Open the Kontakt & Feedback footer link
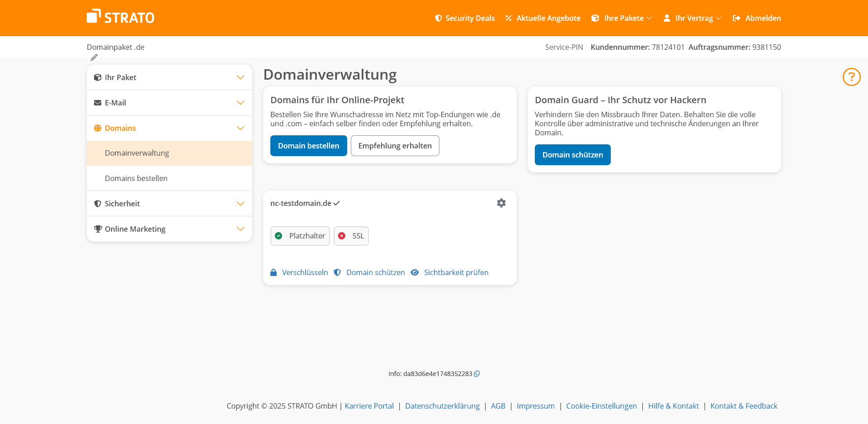 click(744, 406)
